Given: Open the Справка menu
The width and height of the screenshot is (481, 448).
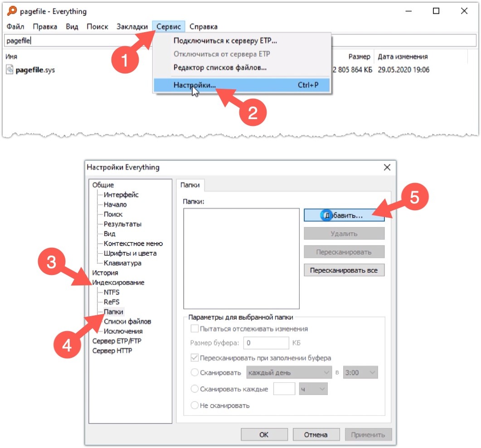Looking at the screenshot, I should click(x=204, y=27).
